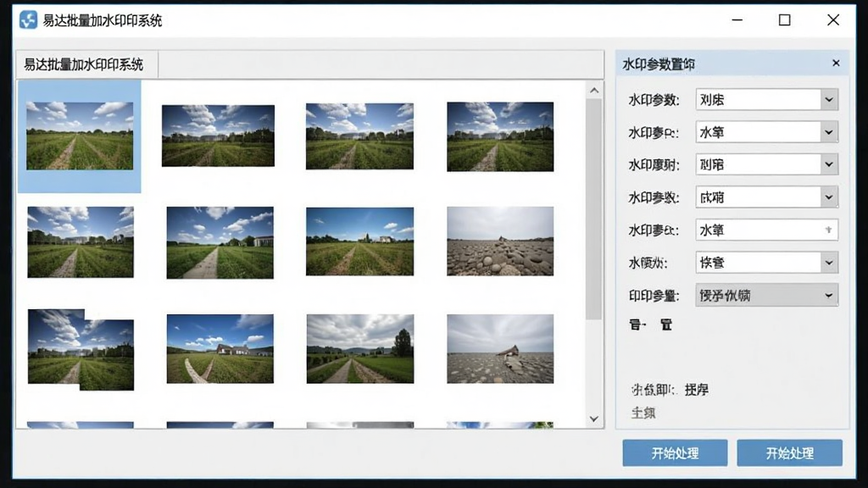The width and height of the screenshot is (868, 488).
Task: Choose the farmhouse with forked path thumbnail
Action: click(x=220, y=348)
